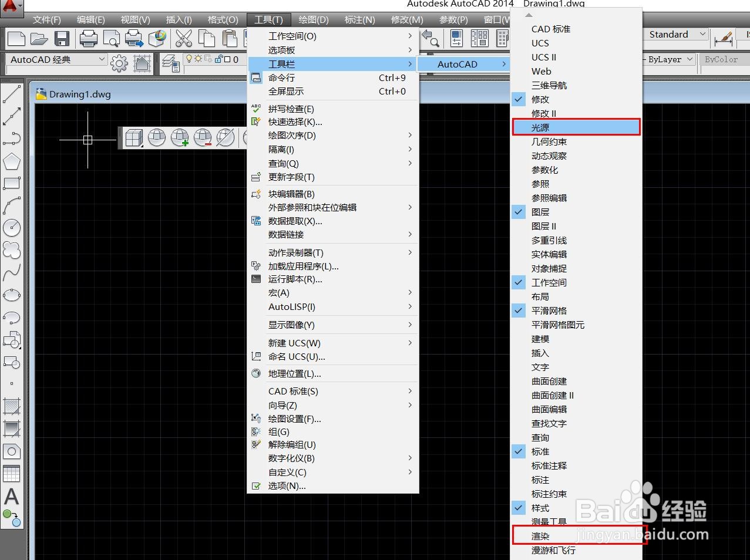The width and height of the screenshot is (750, 560).
Task: Select the Multiline Text tool
Action: pyautogui.click(x=12, y=497)
